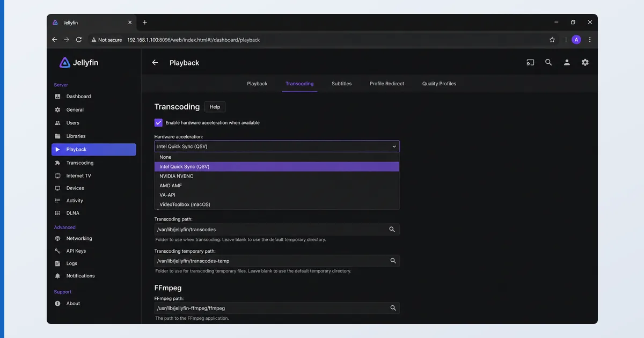This screenshot has width=644, height=338.
Task: Open General settings gear in sidebar
Action: click(57, 109)
